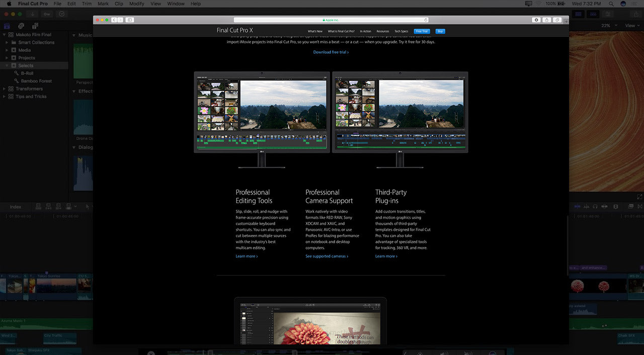Screen dimensions: 644x355
Task: Click the AirPlay display icon in menu bar
Action: point(528,4)
